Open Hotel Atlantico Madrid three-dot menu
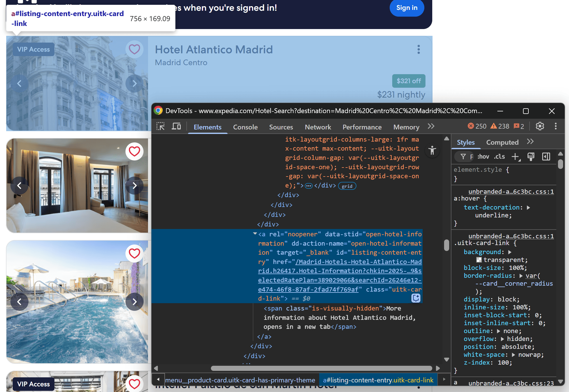Screen dimensions: 569x392 [x=418, y=49]
